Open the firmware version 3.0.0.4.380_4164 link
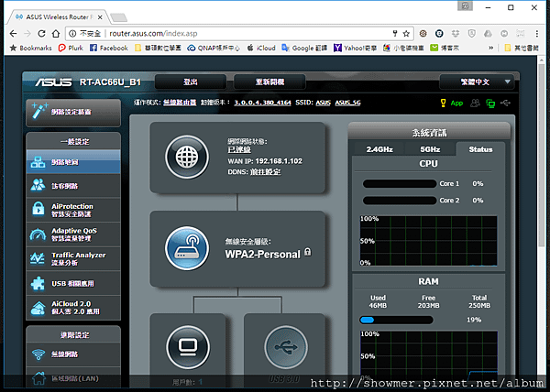 tap(262, 103)
